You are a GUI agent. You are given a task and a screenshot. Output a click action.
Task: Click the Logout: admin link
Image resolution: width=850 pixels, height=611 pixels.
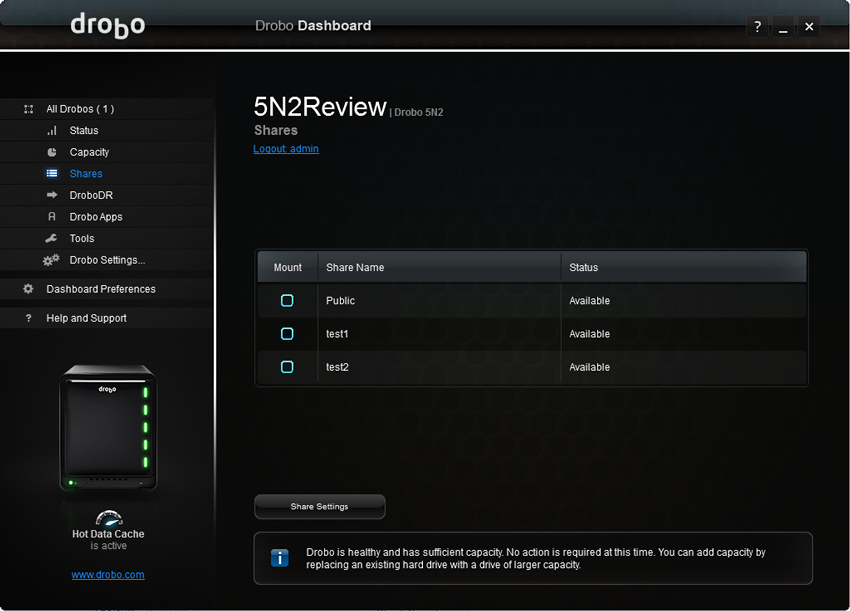coord(286,149)
